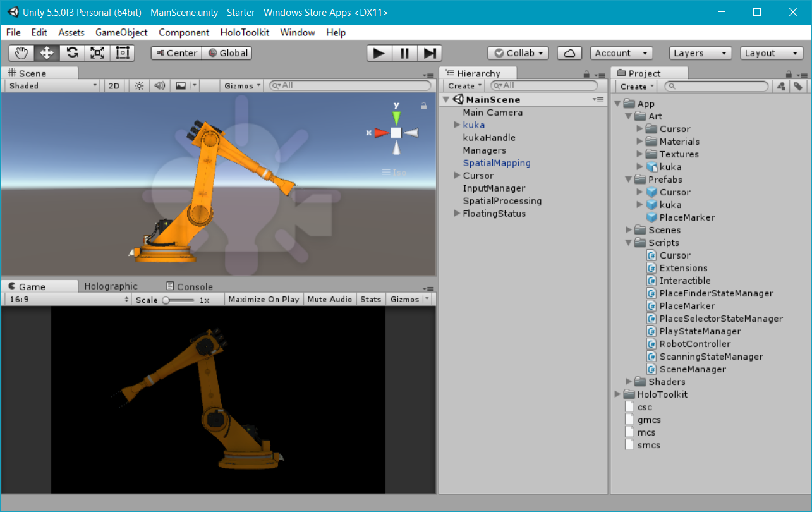This screenshot has height=512, width=812.
Task: Click the red X axis gizmo cone
Action: pos(381,133)
